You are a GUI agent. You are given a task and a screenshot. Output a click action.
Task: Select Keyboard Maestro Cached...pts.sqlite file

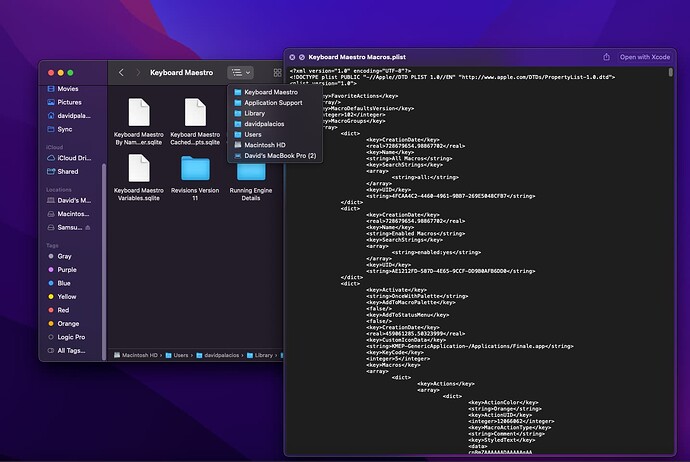tap(195, 122)
